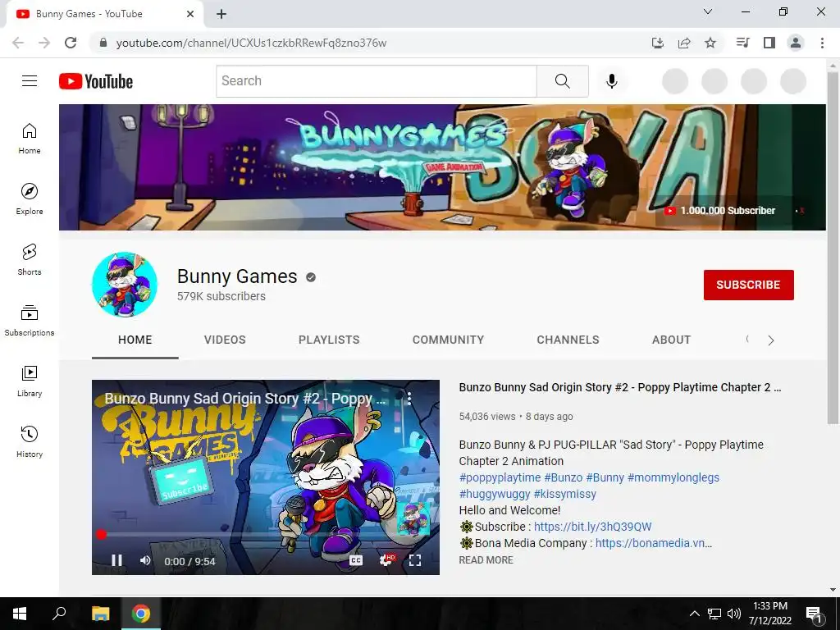Open the three-dot menu on video player
The image size is (840, 630).
pyautogui.click(x=409, y=398)
